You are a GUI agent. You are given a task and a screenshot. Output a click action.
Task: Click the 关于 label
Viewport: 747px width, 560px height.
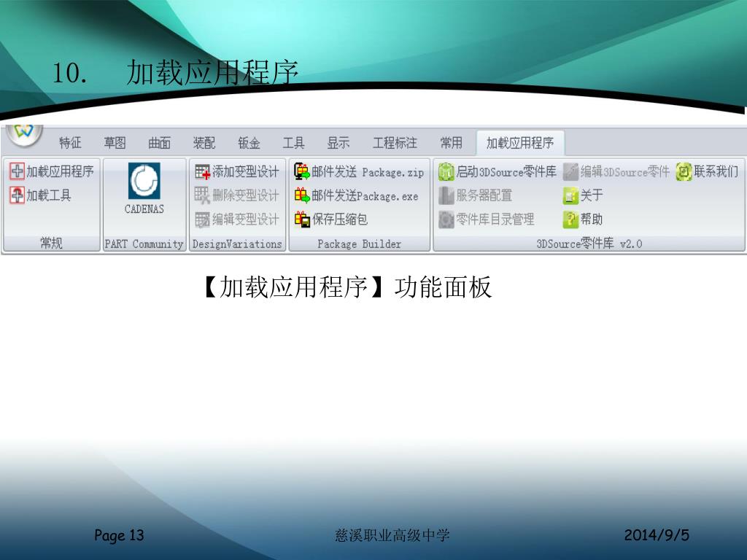pos(592,195)
